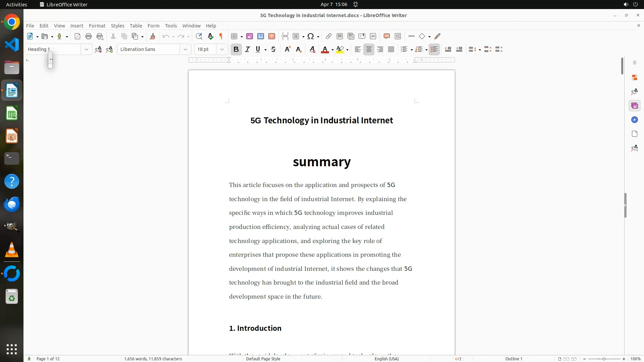Expand the font name dropdown

tap(185, 50)
